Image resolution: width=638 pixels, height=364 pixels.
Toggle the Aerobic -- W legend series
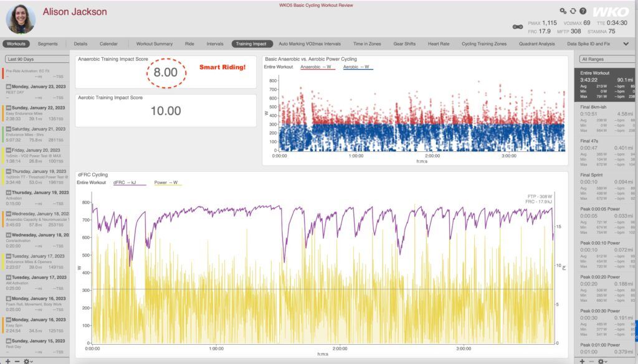pos(357,67)
